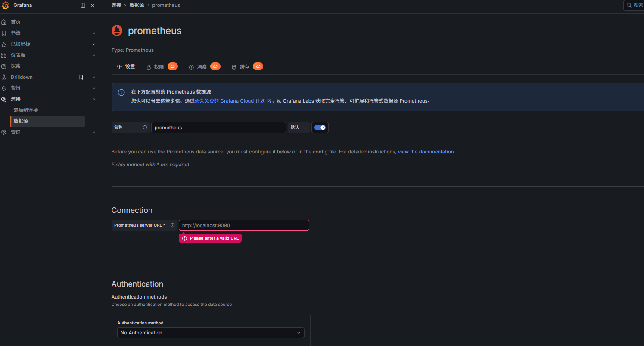This screenshot has width=644, height=346.
Task: Click the cloud badge on 缓存 tab
Action: (x=258, y=66)
